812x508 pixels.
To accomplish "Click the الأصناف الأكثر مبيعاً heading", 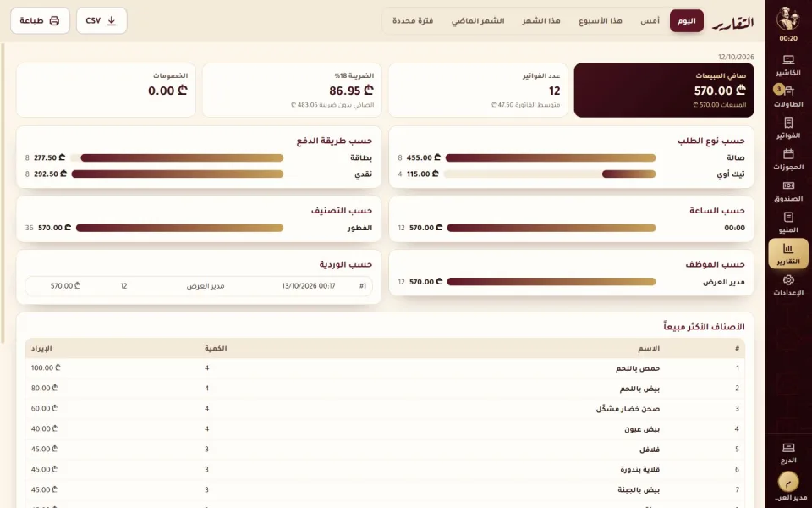I will (x=704, y=327).
